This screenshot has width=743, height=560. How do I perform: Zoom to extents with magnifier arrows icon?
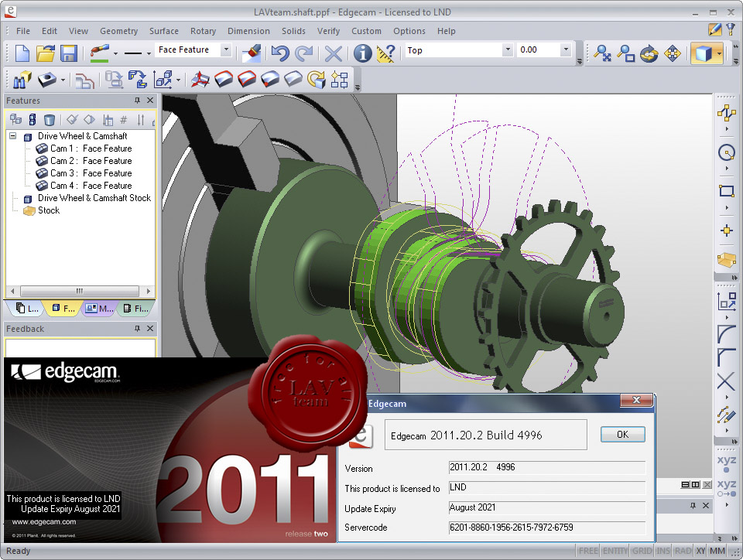[603, 53]
